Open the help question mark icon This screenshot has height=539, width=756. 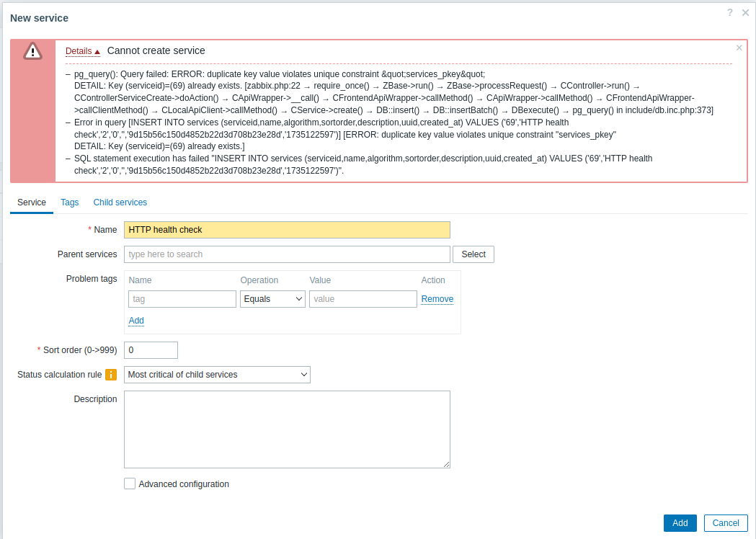tap(730, 13)
